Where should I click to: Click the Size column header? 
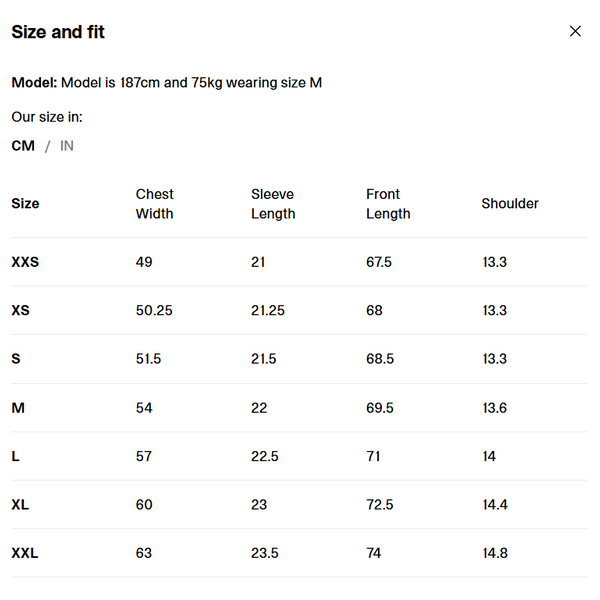click(x=25, y=204)
